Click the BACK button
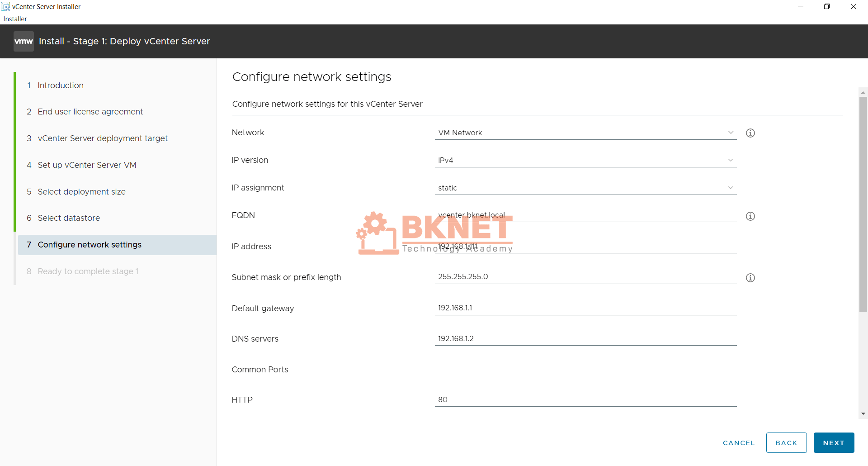Image resolution: width=868 pixels, height=466 pixels. [x=786, y=442]
